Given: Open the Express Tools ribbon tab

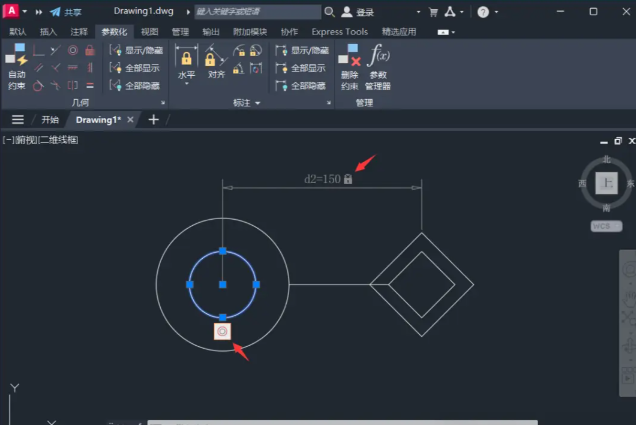Looking at the screenshot, I should click(x=339, y=32).
